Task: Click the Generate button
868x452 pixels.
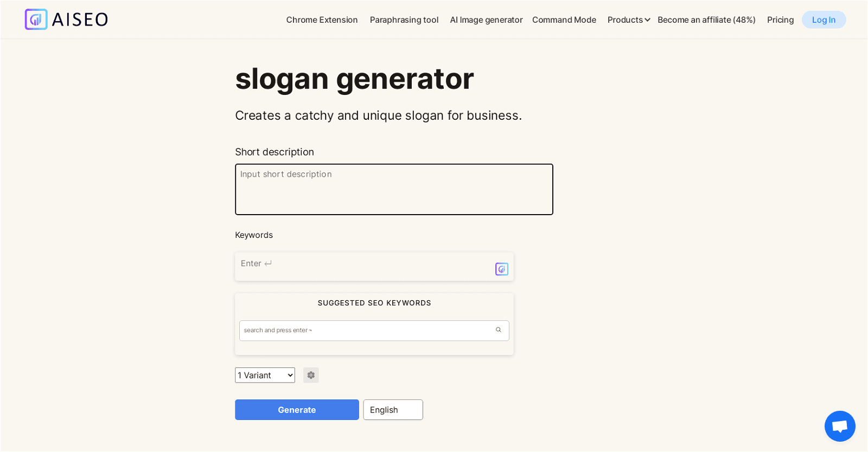Action: (x=296, y=410)
